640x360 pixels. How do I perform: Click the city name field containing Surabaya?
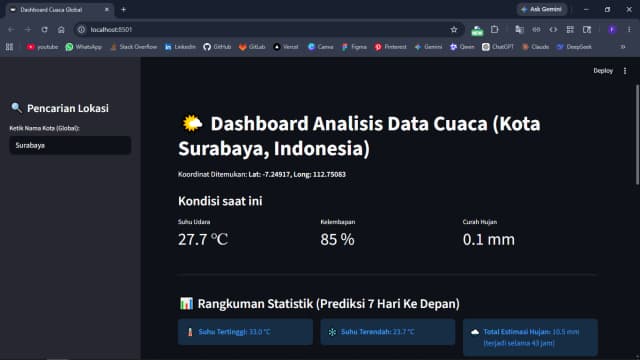(x=70, y=145)
